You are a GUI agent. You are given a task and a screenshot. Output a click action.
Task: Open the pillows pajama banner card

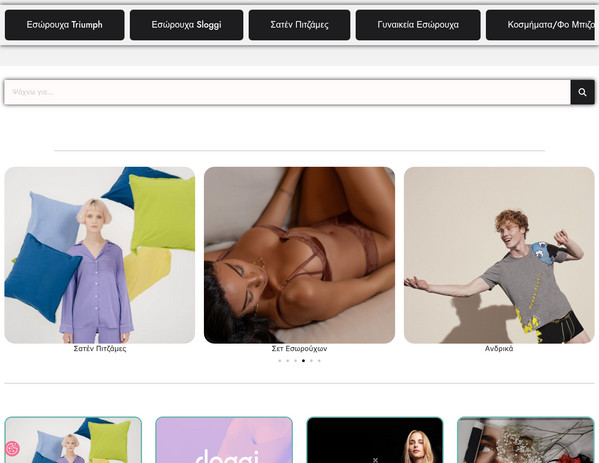(73, 440)
